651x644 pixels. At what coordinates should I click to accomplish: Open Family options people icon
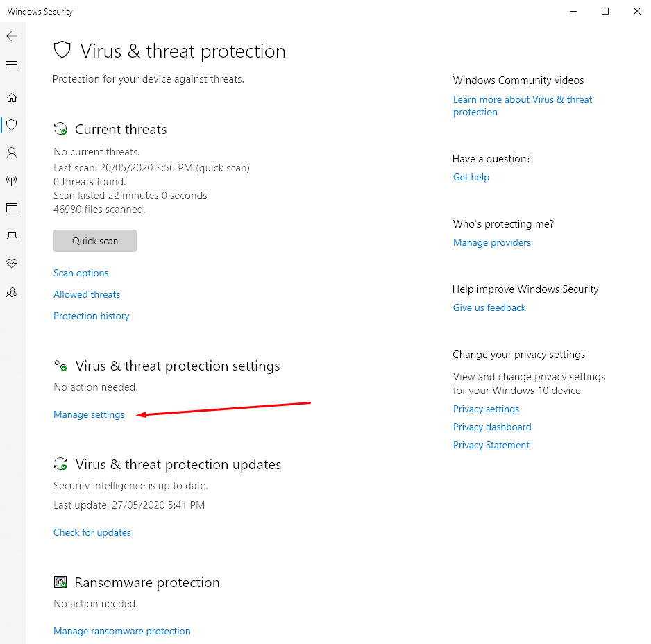pos(12,293)
